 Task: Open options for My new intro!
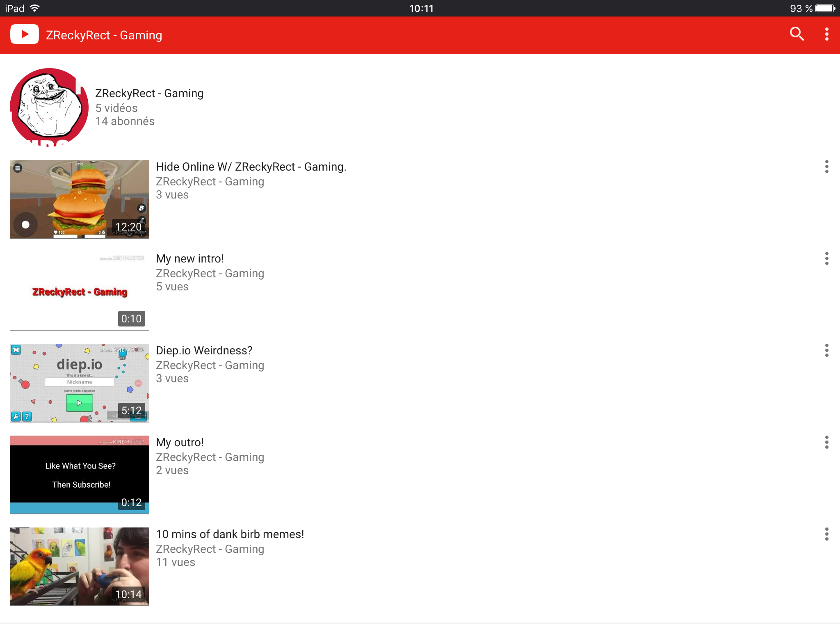click(x=826, y=258)
